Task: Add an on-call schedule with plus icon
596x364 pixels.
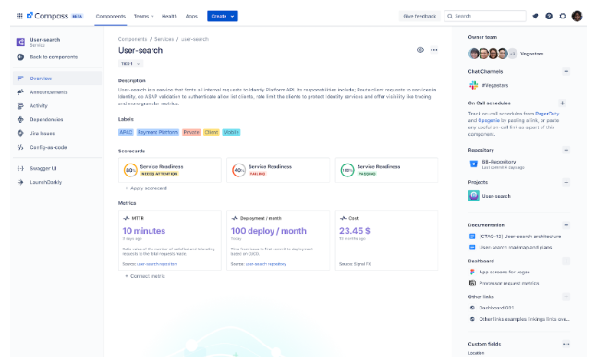Action: pos(562,103)
